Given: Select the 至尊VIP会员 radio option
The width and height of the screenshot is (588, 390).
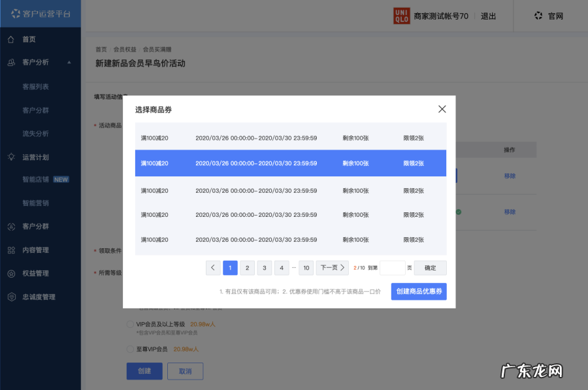Looking at the screenshot, I should pyautogui.click(x=131, y=349).
